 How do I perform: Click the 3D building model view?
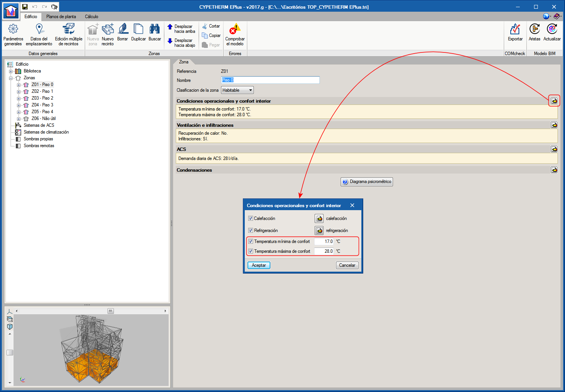click(91, 350)
